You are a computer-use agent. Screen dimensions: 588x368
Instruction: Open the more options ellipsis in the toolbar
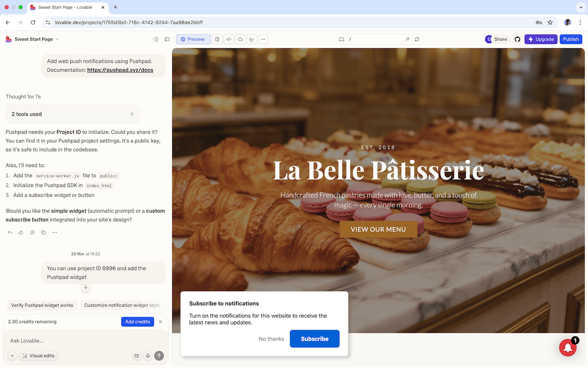click(263, 39)
